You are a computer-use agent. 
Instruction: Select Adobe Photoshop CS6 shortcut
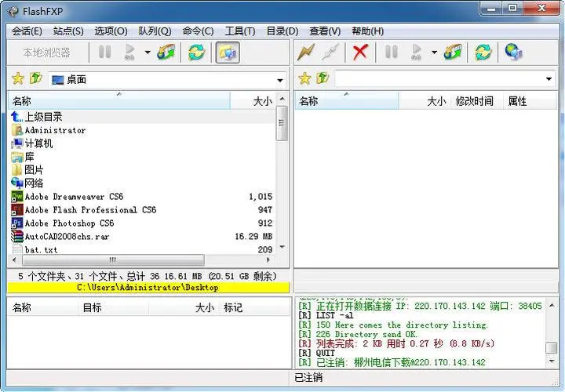tap(142, 223)
